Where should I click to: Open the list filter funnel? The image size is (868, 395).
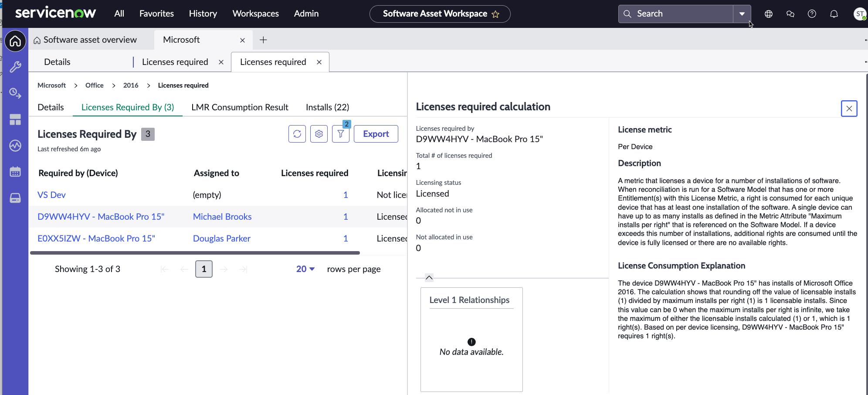(x=341, y=134)
